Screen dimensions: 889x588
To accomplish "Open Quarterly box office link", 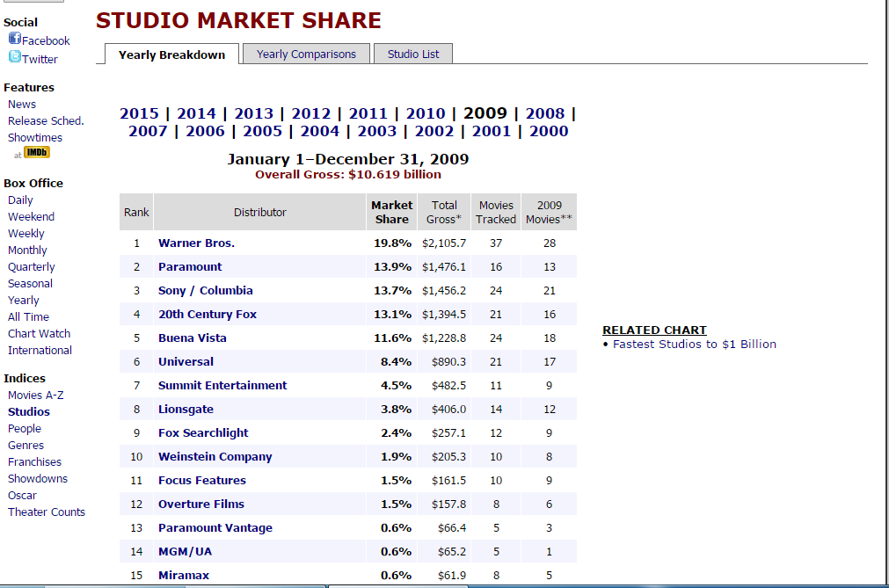I will point(31,267).
